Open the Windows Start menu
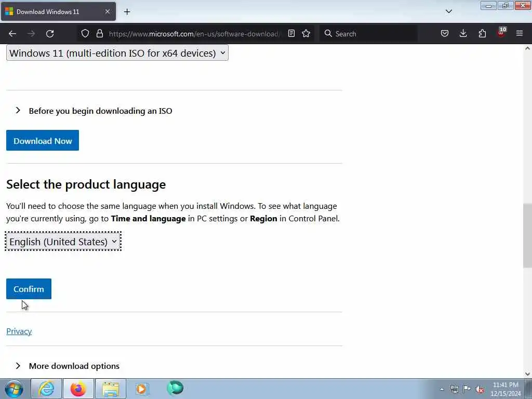532x399 pixels. [14, 389]
